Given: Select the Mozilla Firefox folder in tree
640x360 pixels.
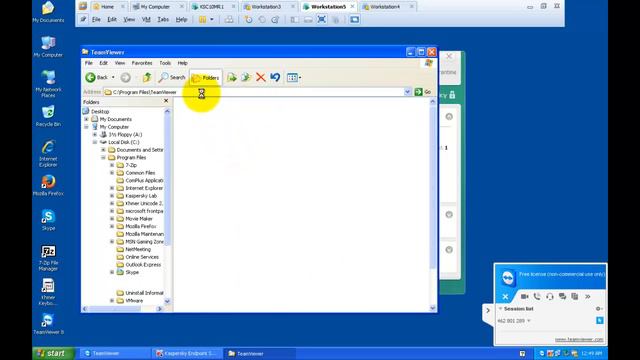Looking at the screenshot, I should pyautogui.click(x=141, y=226).
